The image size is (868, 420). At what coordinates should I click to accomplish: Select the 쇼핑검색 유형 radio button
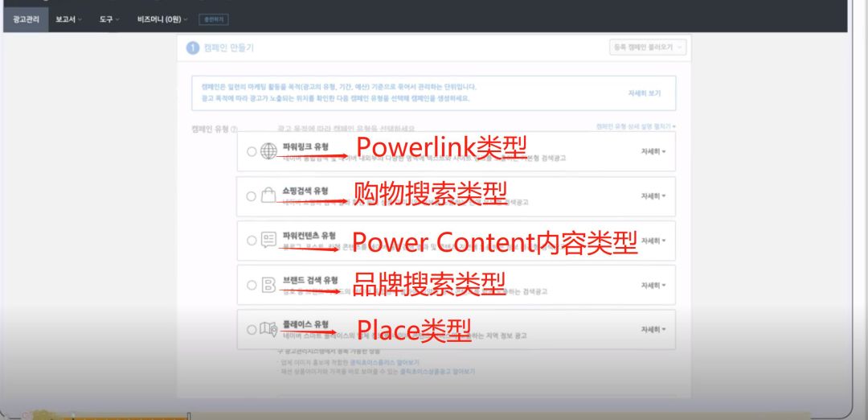pyautogui.click(x=252, y=196)
